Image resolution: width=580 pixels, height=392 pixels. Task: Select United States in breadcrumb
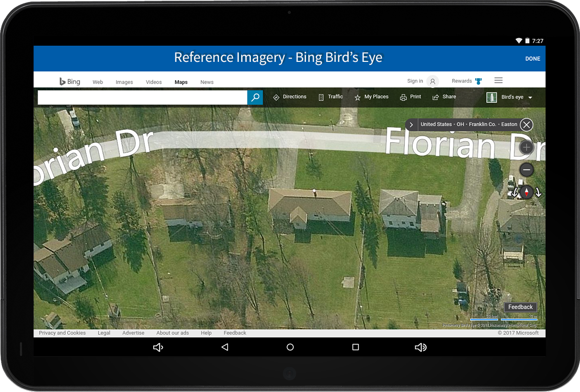click(436, 124)
